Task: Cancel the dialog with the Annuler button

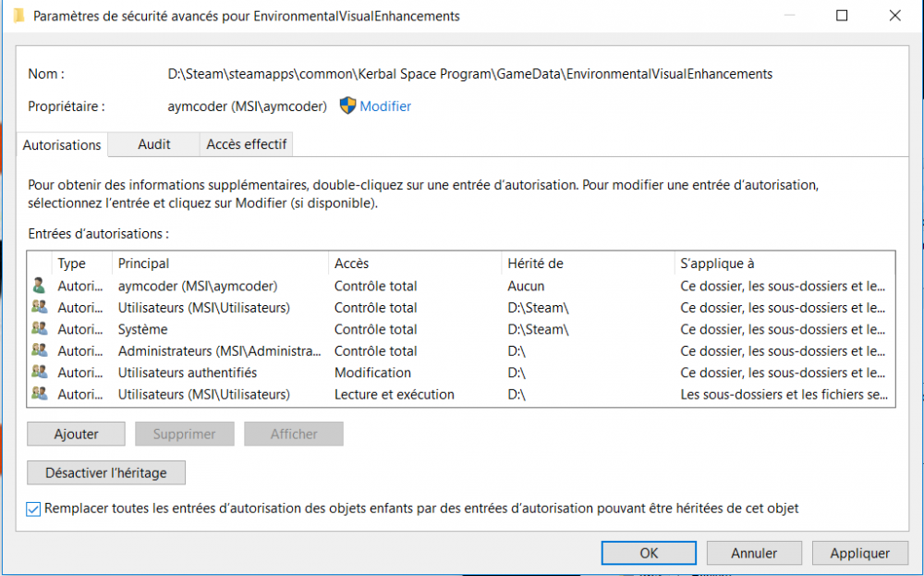Action: tap(754, 553)
